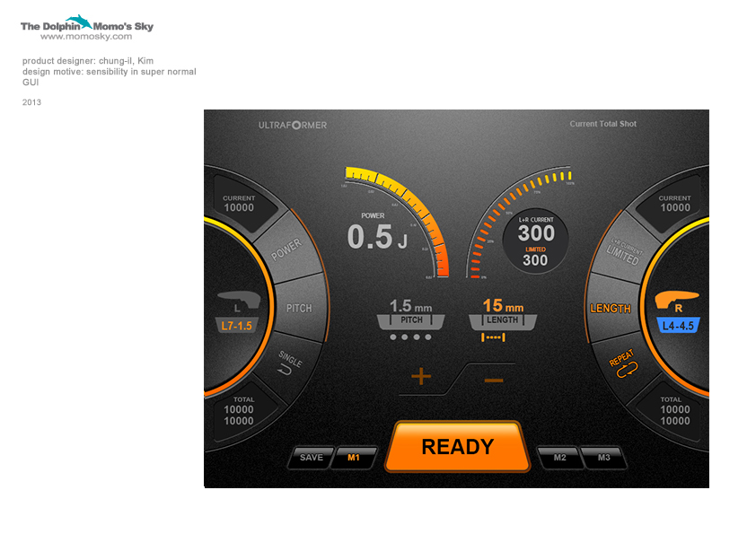The height and width of the screenshot is (534, 756).
Task: Select the orange right handpiece R icon
Action: click(x=677, y=301)
